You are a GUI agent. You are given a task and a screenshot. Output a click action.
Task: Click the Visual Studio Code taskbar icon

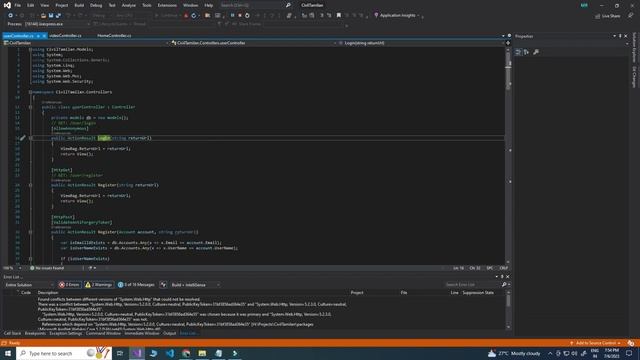(x=170, y=353)
